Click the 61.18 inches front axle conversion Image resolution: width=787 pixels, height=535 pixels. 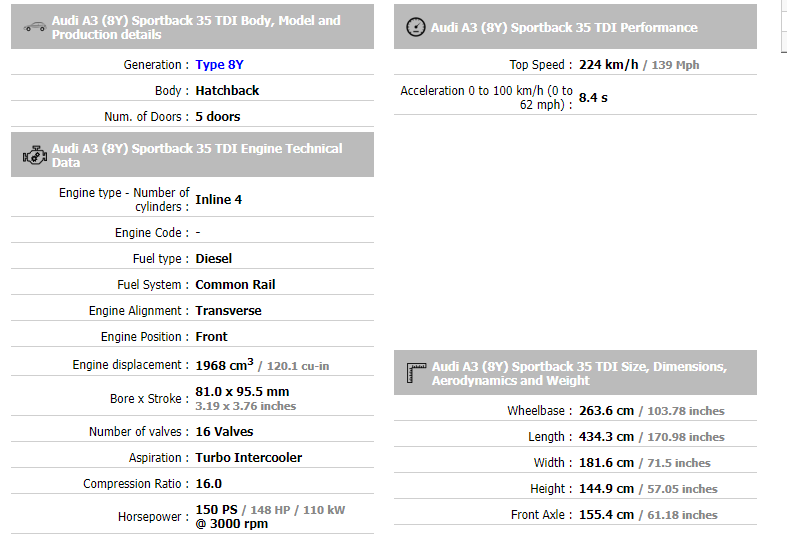pos(682,516)
